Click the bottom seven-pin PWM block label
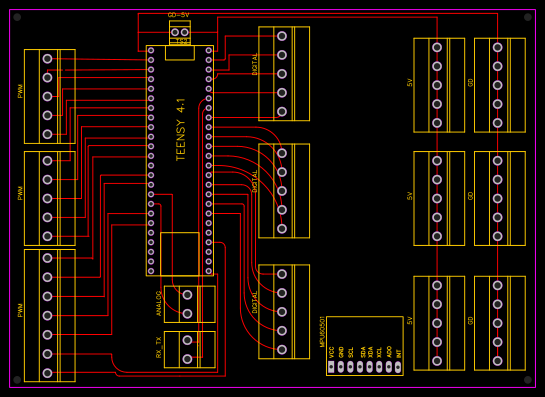545x397 pixels. click(20, 310)
